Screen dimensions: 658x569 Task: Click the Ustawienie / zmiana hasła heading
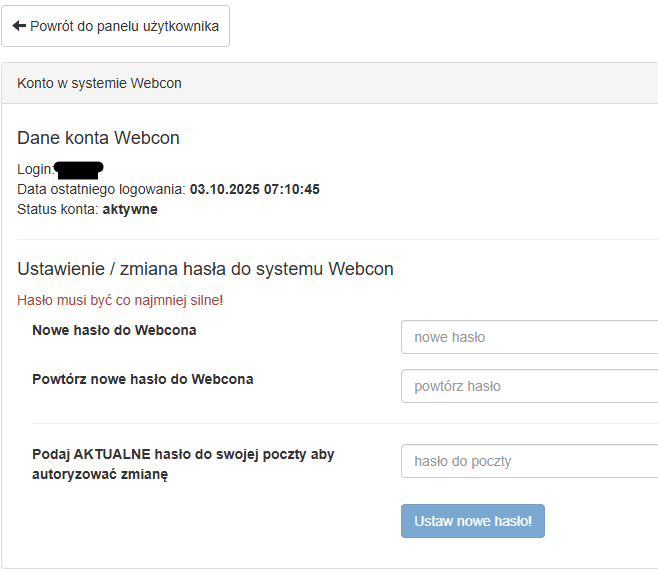coord(205,269)
